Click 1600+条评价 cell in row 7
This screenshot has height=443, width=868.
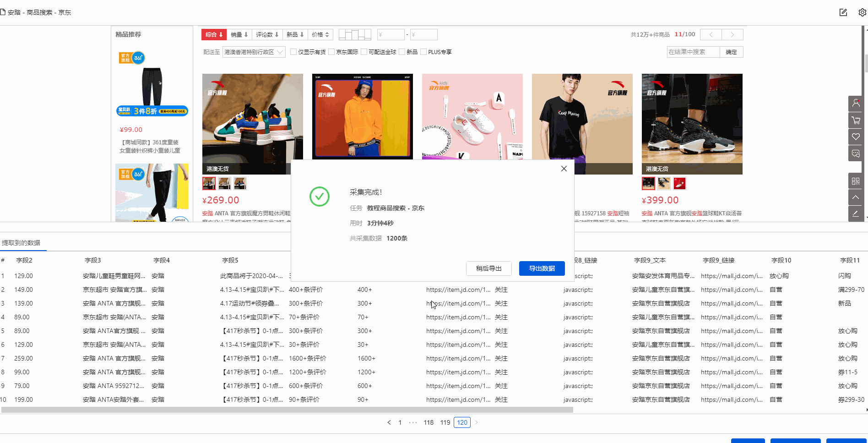308,358
